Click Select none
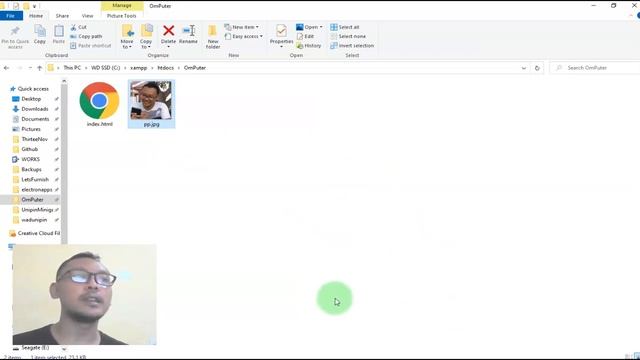The width and height of the screenshot is (640, 360). [x=348, y=36]
